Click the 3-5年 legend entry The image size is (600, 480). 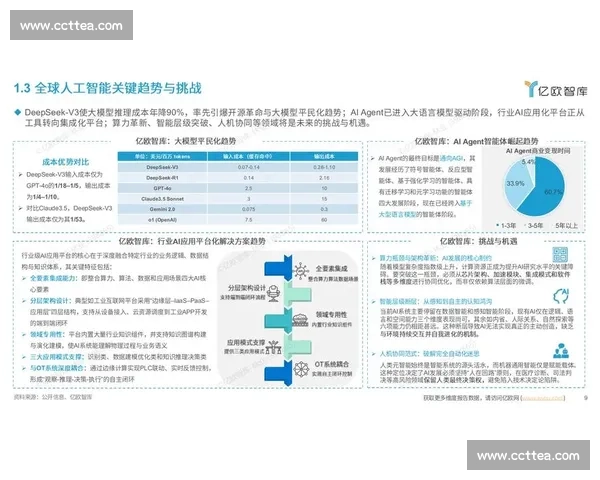pyautogui.click(x=533, y=225)
